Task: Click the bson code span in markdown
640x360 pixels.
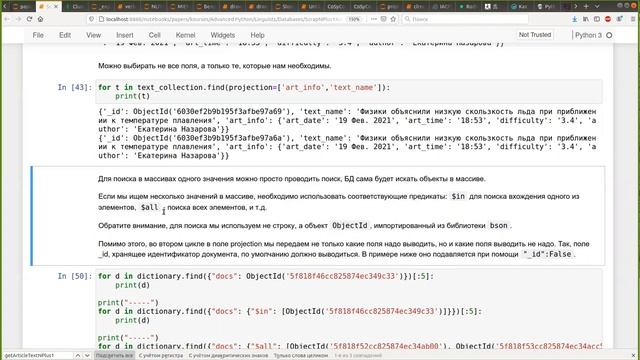Action: coord(498,225)
